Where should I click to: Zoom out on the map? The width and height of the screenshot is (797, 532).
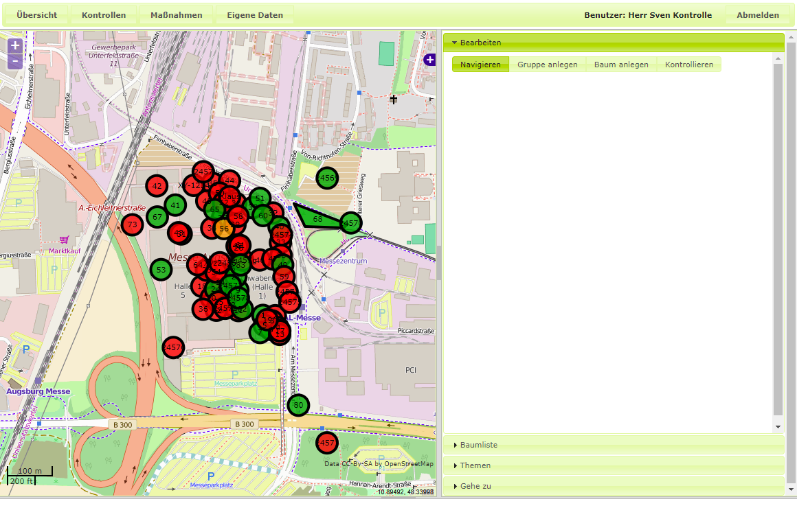[x=15, y=61]
